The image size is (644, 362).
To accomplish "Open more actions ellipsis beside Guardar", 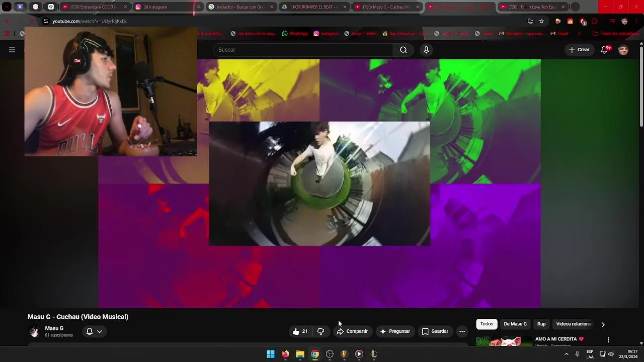I will (462, 331).
